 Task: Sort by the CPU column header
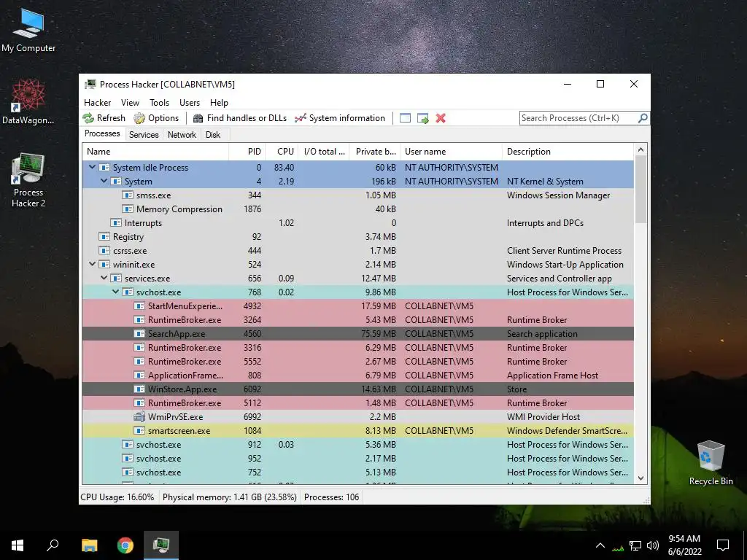point(282,152)
